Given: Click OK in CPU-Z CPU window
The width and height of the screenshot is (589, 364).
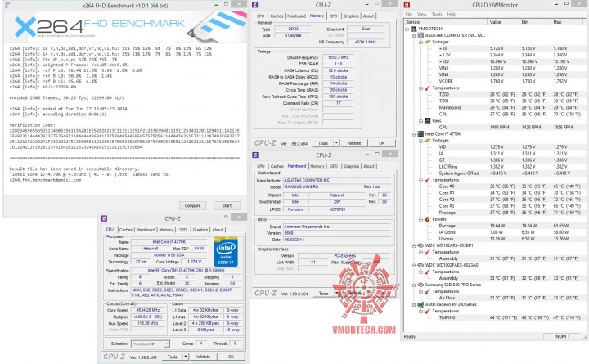Looking at the screenshot, I should tap(231, 357).
